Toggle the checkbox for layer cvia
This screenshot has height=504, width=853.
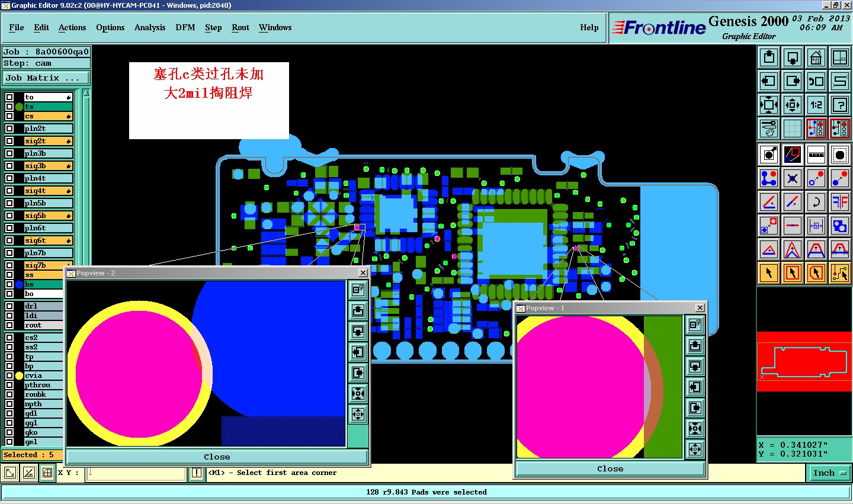pyautogui.click(x=9, y=375)
